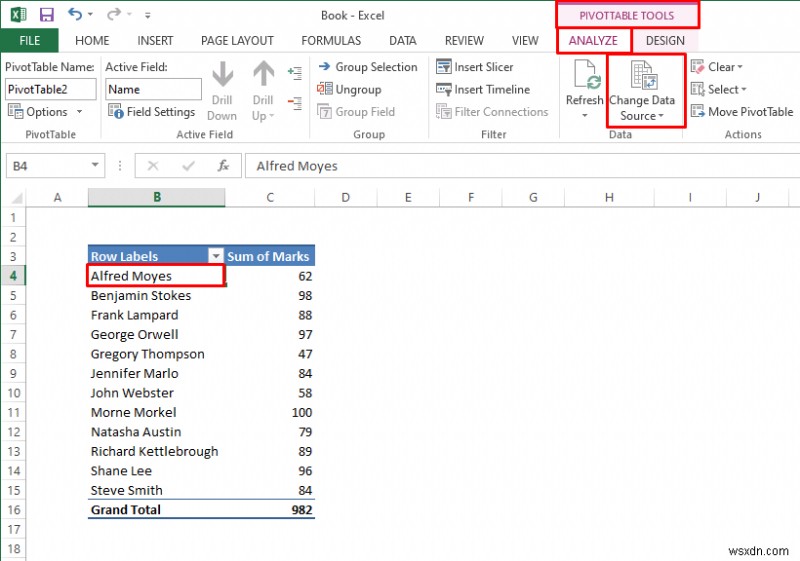
Task: Click the Group Field command
Action: tap(356, 112)
